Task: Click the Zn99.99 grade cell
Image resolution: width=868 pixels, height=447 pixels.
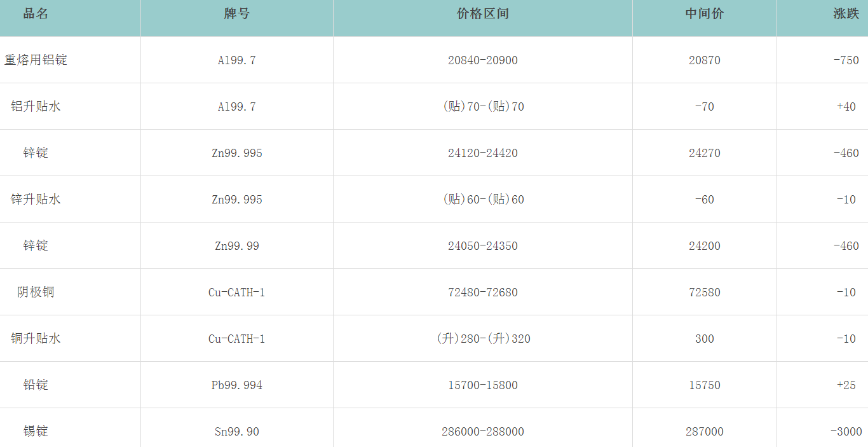Action: [x=236, y=246]
